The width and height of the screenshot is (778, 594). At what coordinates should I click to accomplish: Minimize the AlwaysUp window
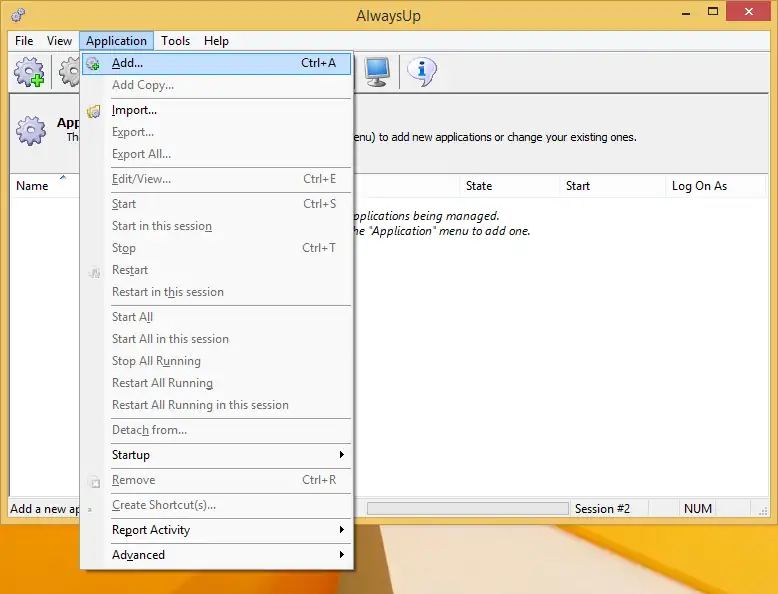pyautogui.click(x=686, y=12)
